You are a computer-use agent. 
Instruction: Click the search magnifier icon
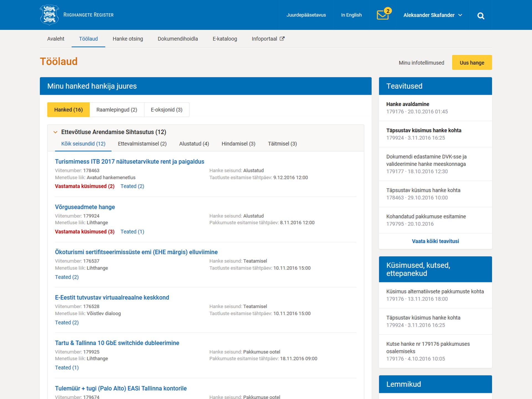[481, 16]
